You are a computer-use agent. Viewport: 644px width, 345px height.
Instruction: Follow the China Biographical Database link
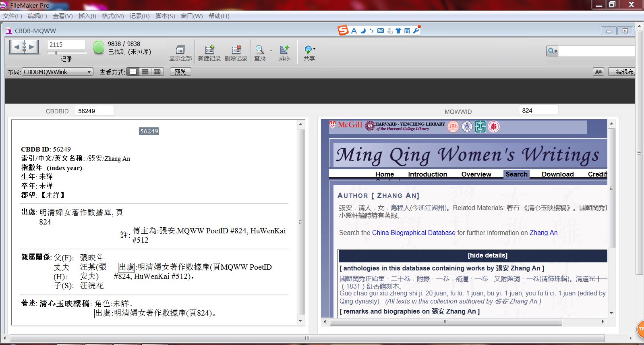414,233
